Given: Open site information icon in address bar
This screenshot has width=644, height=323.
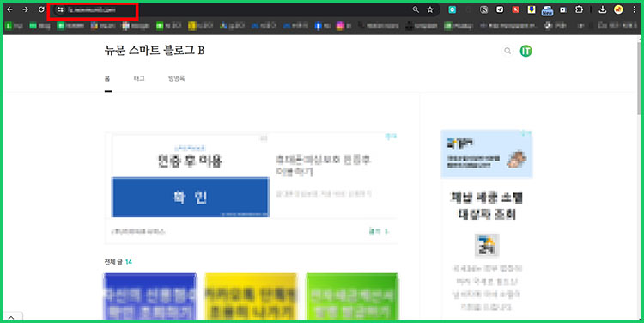Looking at the screenshot, I should pyautogui.click(x=60, y=9).
